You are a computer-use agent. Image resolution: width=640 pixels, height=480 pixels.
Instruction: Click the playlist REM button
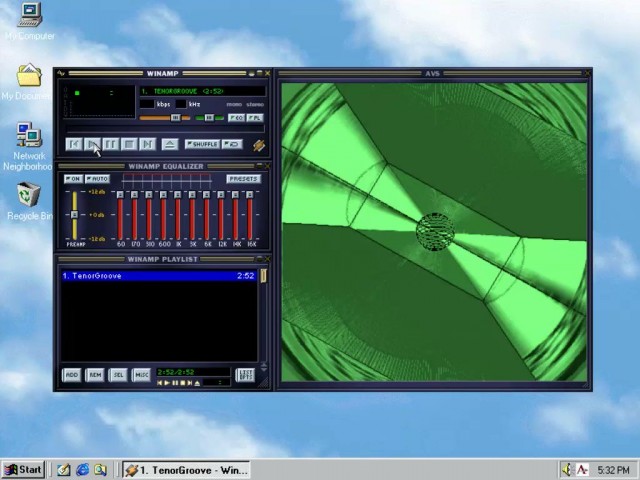95,375
